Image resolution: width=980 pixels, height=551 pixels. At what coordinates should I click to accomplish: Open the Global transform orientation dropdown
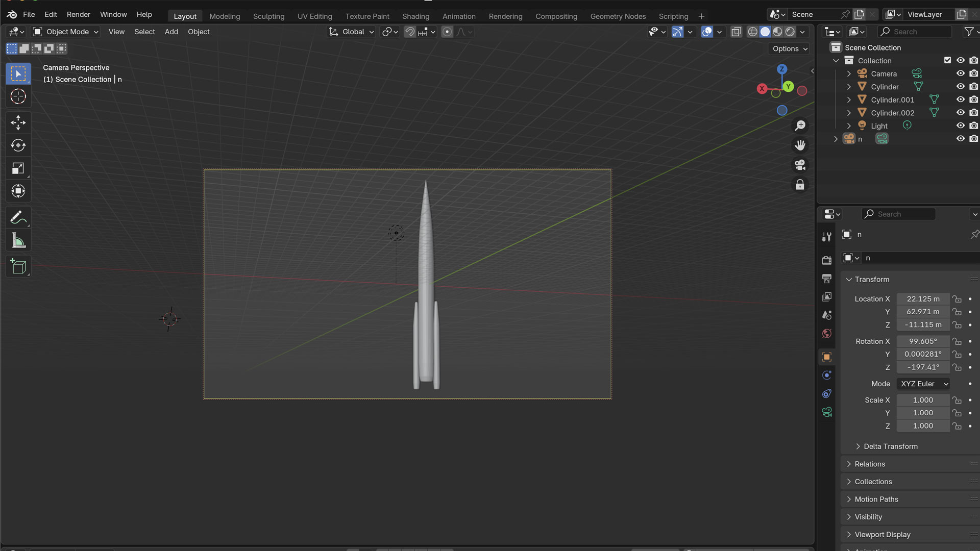351,32
